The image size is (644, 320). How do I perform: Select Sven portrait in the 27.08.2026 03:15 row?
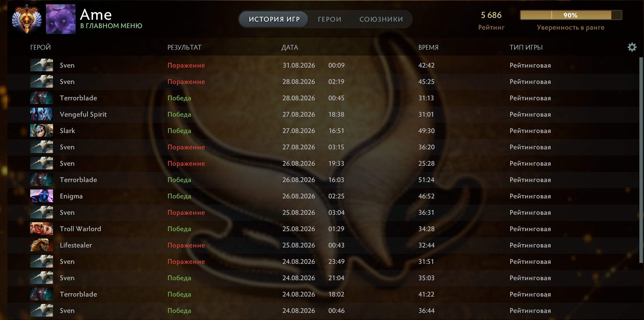point(42,147)
